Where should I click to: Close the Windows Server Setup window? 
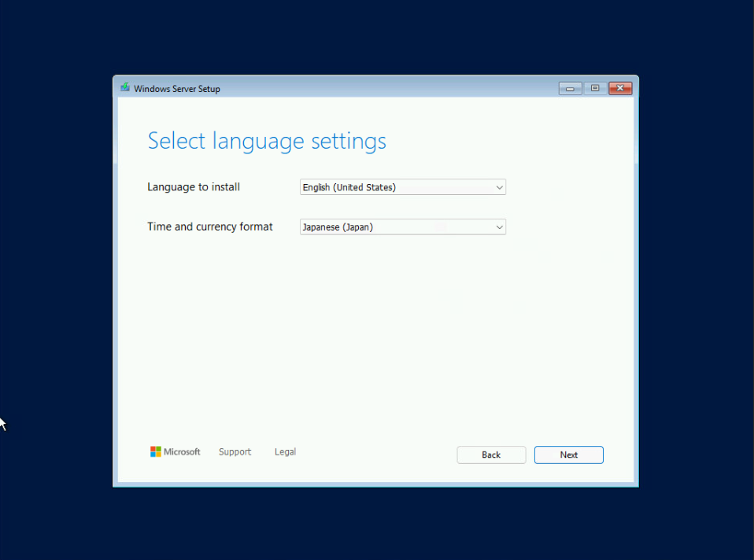point(620,88)
